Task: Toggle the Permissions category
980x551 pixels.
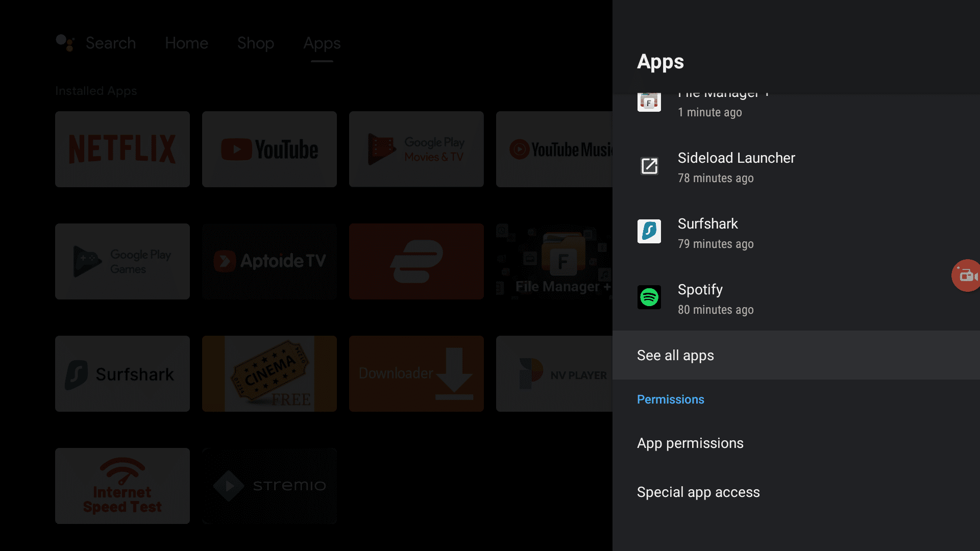Action: coord(671,399)
